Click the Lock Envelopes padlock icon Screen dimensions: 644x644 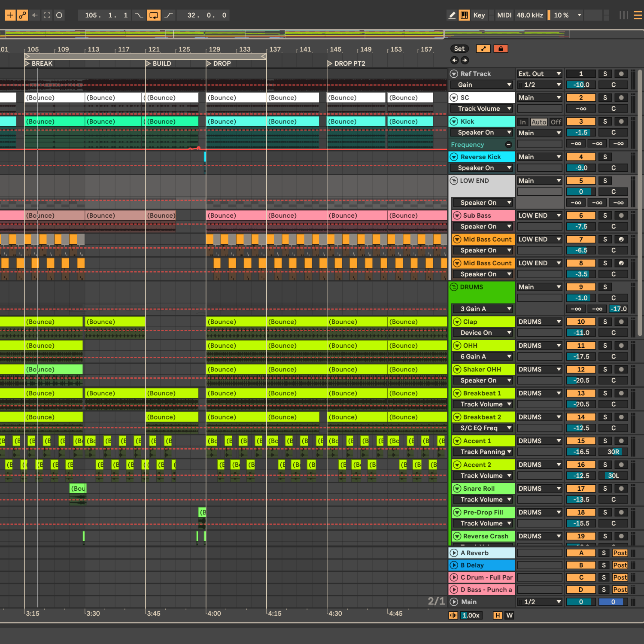[501, 49]
